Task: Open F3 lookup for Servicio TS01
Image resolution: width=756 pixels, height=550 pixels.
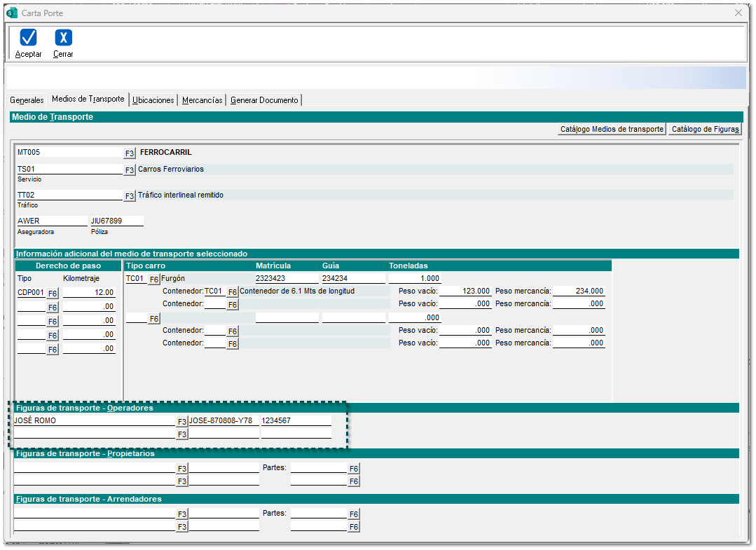Action: coord(130,170)
